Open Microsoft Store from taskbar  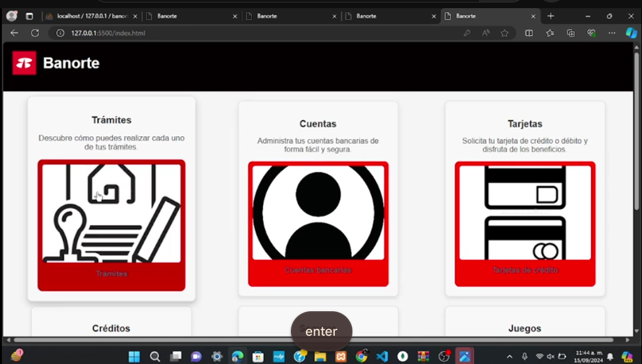pos(258,356)
